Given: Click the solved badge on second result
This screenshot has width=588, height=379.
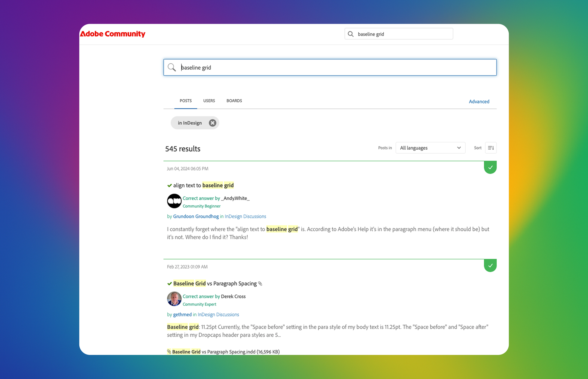Looking at the screenshot, I should point(490,266).
